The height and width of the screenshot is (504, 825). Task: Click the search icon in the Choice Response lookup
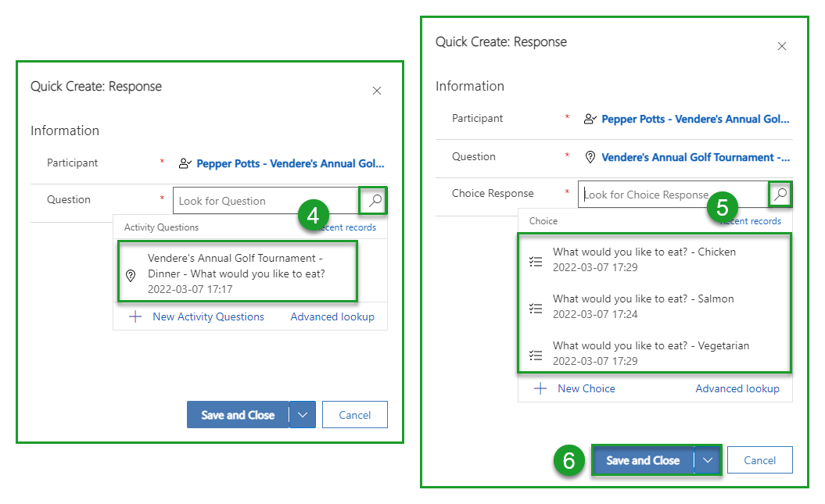[780, 195]
